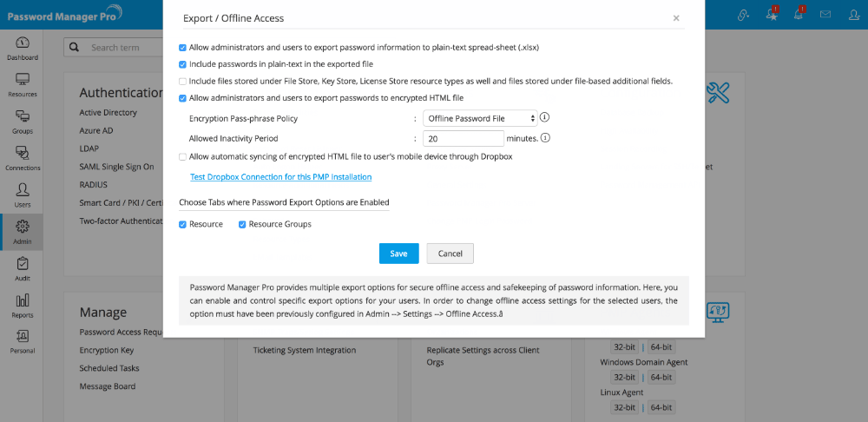Click the Linux Agent label
Screen dimensions: 868x422
[621, 392]
